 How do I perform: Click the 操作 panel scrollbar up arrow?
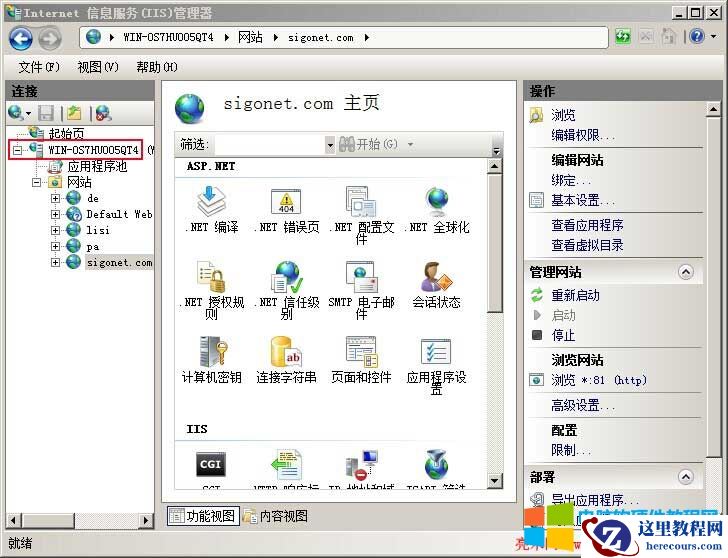tap(713, 110)
